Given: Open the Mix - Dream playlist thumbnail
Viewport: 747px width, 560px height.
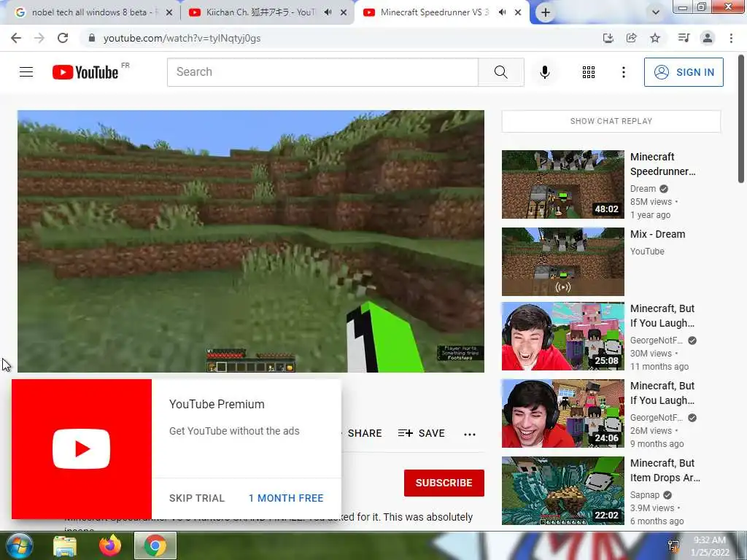Looking at the screenshot, I should pyautogui.click(x=563, y=262).
